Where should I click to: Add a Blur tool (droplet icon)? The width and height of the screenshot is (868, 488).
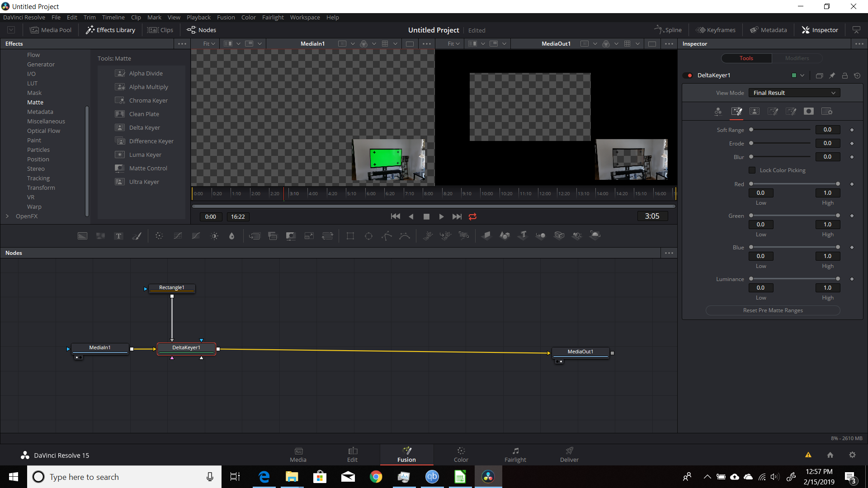[231, 236]
